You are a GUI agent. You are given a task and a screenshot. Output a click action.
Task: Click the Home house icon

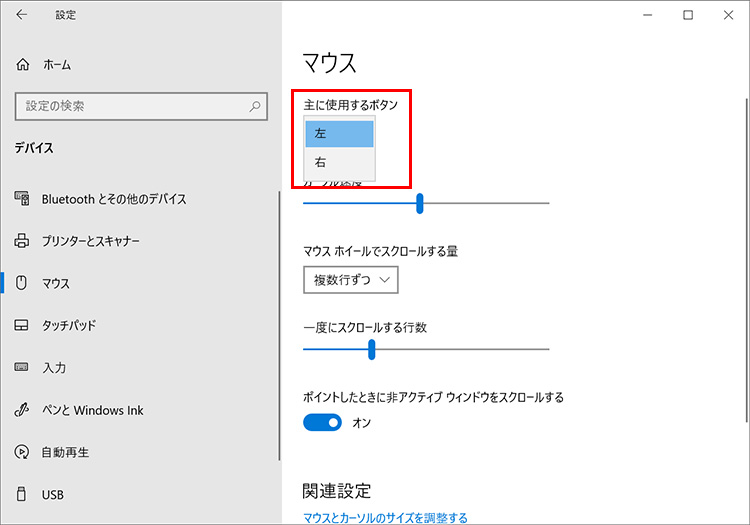point(23,64)
